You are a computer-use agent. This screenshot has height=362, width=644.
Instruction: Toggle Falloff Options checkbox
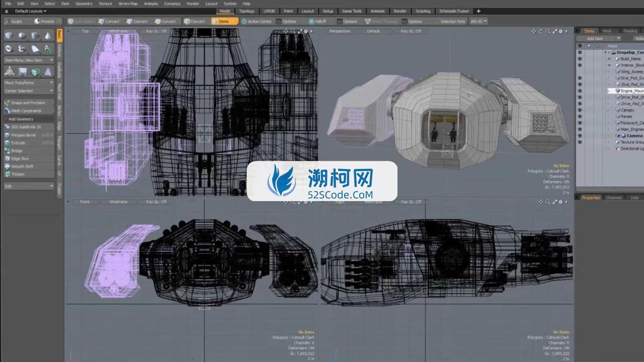[x=340, y=22]
